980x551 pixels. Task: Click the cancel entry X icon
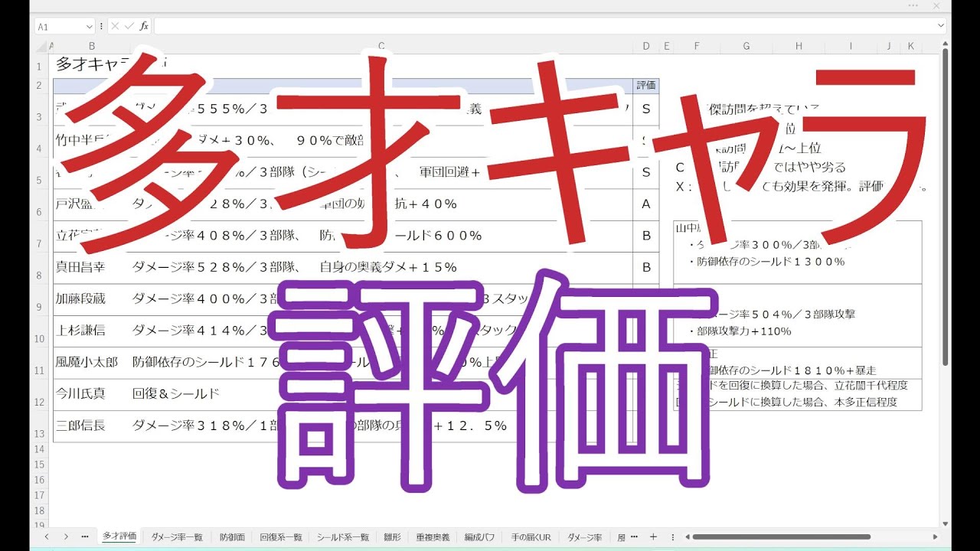pyautogui.click(x=115, y=26)
